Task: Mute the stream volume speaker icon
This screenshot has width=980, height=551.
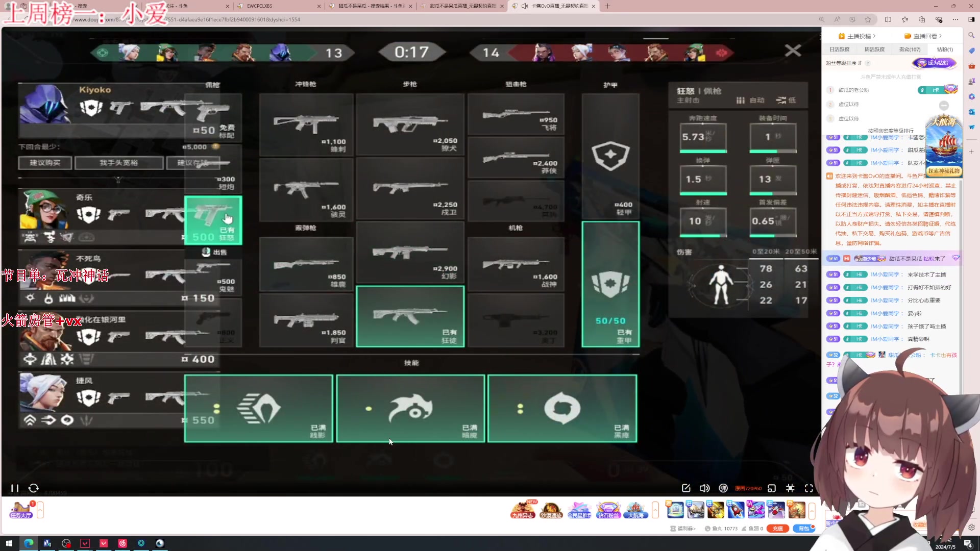Action: click(x=704, y=488)
